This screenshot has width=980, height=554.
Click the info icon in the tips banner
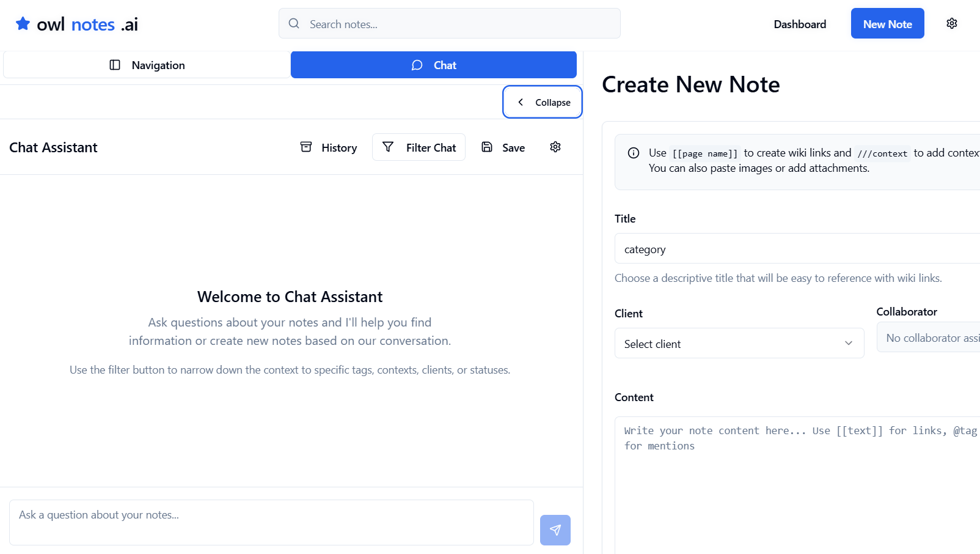pos(634,152)
